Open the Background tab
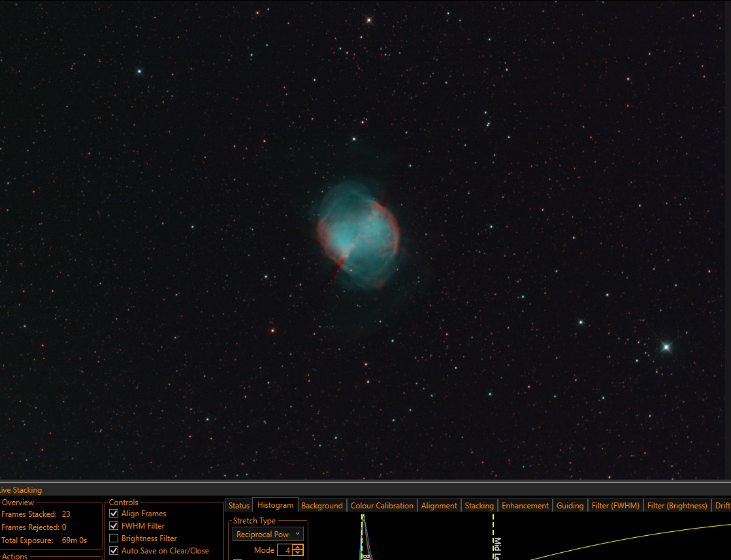731x560 pixels. pyautogui.click(x=321, y=506)
